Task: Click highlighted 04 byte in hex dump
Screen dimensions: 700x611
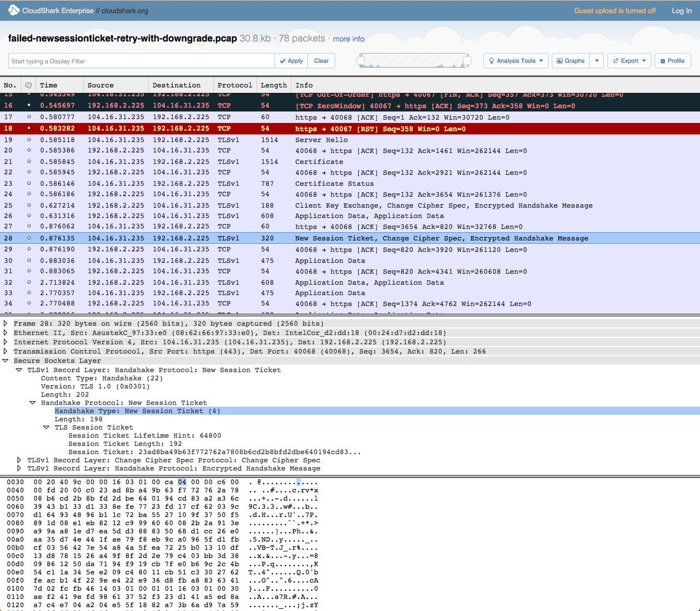Action: pyautogui.click(x=182, y=482)
